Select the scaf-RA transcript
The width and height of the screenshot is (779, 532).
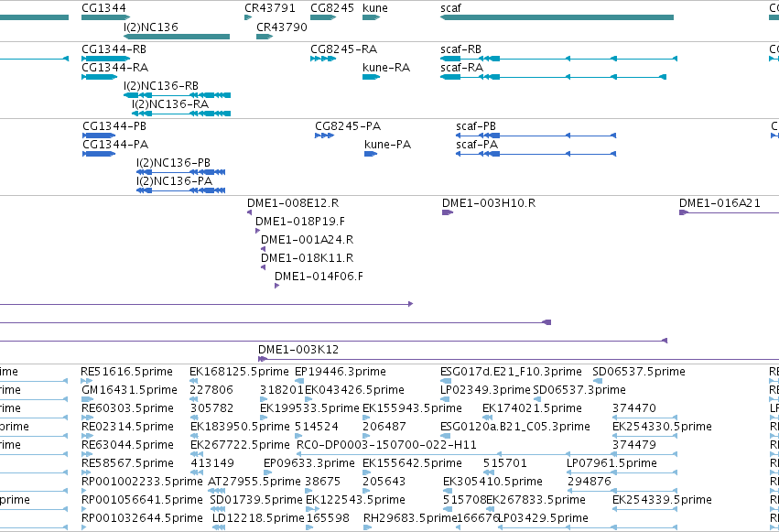[554, 77]
